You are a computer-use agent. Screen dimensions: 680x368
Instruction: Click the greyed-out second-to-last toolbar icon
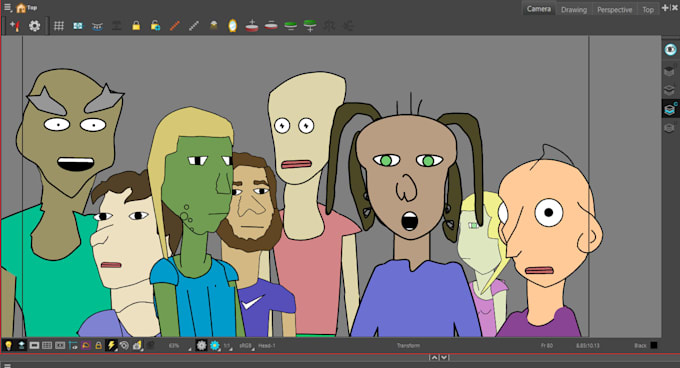tap(329, 26)
